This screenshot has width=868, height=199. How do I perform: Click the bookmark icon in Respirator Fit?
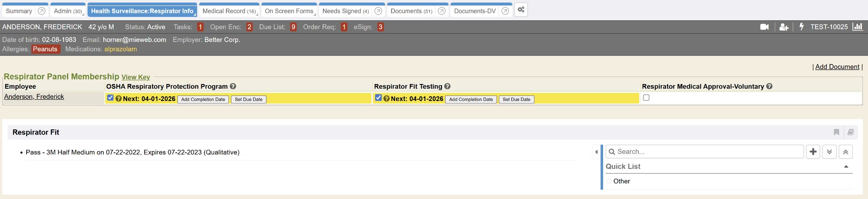(x=836, y=132)
